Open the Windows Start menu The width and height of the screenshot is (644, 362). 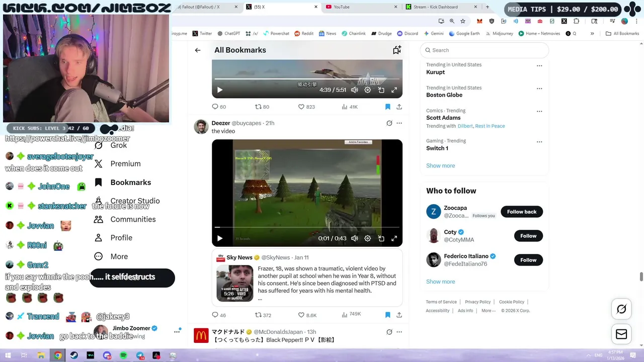8,355
